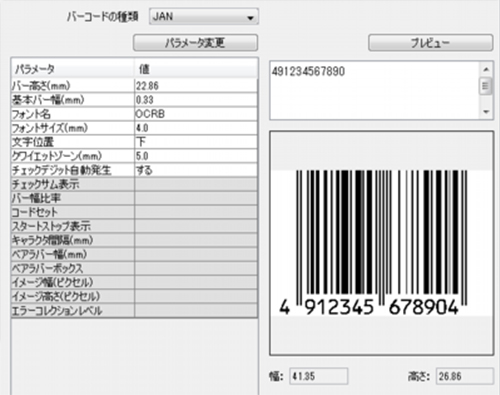Click the quiet zone value 5.0
The image size is (500, 395).
(196, 156)
